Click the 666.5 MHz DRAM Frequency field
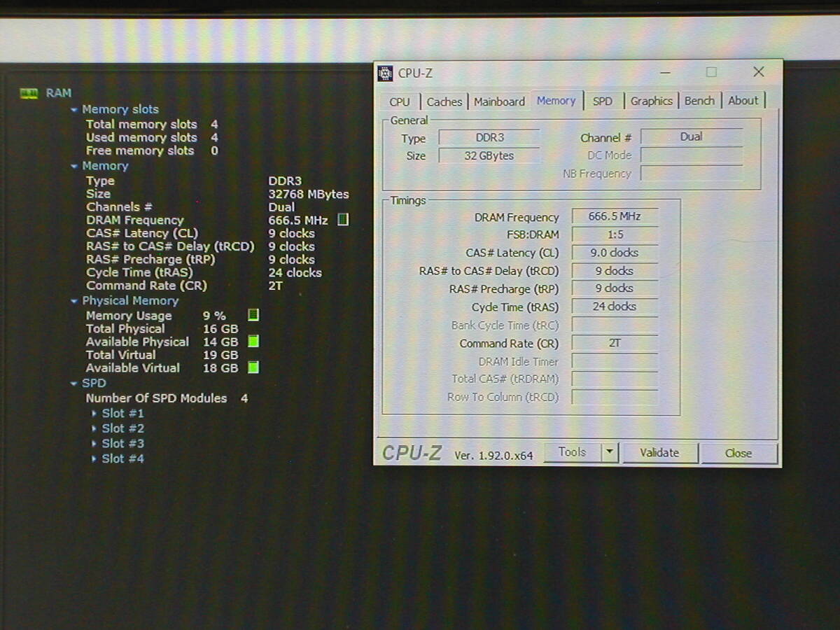Image resolution: width=840 pixels, height=630 pixels. (x=615, y=217)
